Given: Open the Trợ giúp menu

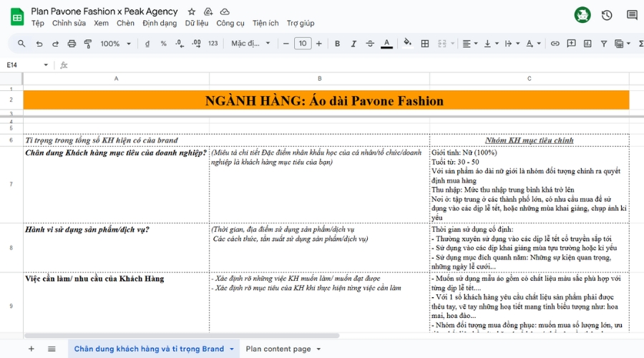Looking at the screenshot, I should coord(301,24).
